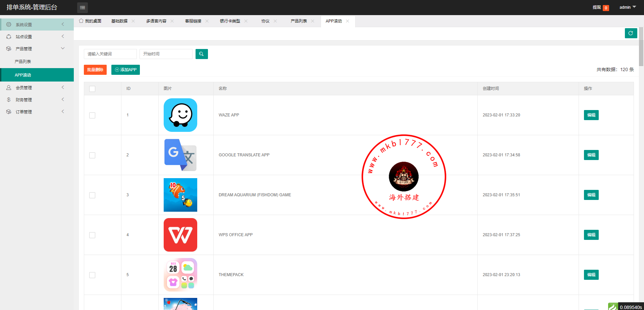
Task: Click the page vertical scrollbar thumb
Action: click(x=641, y=47)
